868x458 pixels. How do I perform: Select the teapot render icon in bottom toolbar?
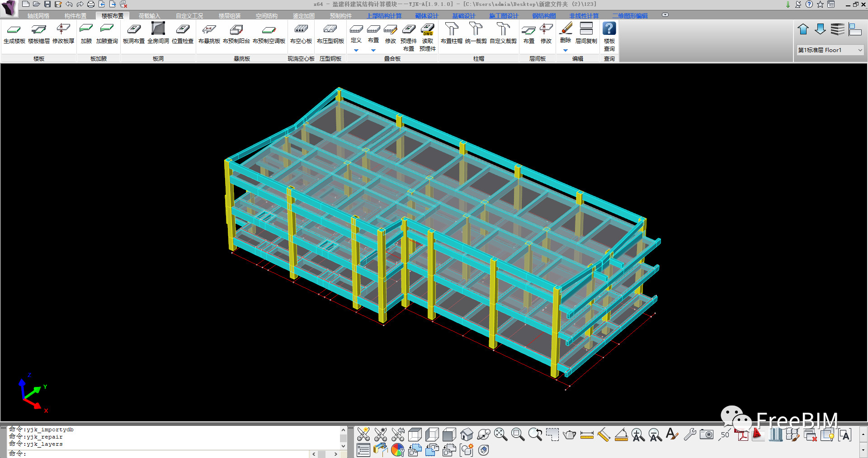coord(570,435)
